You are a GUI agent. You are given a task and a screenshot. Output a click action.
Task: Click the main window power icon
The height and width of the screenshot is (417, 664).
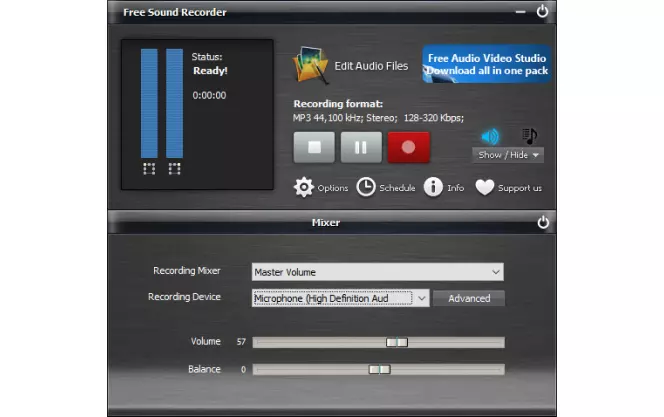542,11
